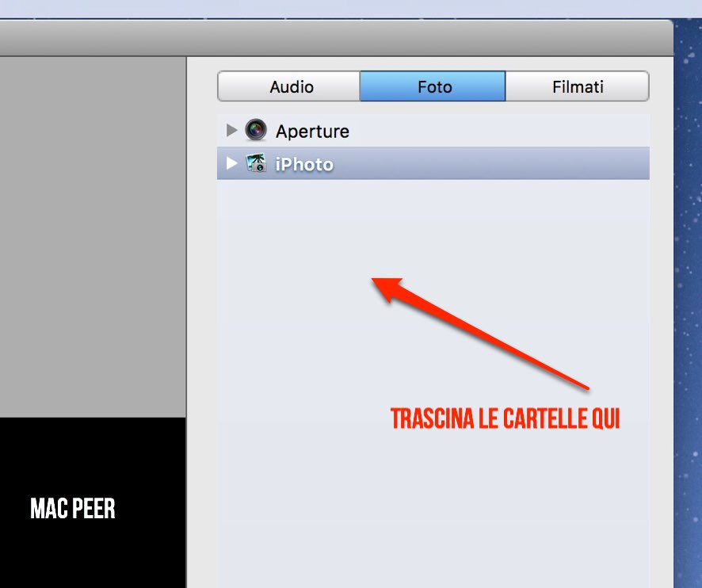702x588 pixels.
Task: Select the iPhoto row label
Action: coord(304,164)
